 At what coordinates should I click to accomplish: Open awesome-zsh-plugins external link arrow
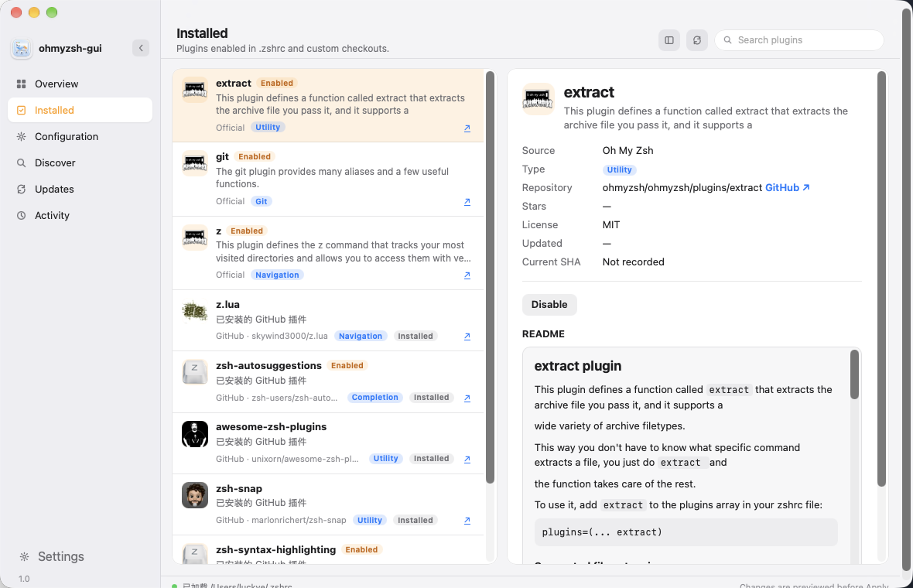pyautogui.click(x=467, y=460)
